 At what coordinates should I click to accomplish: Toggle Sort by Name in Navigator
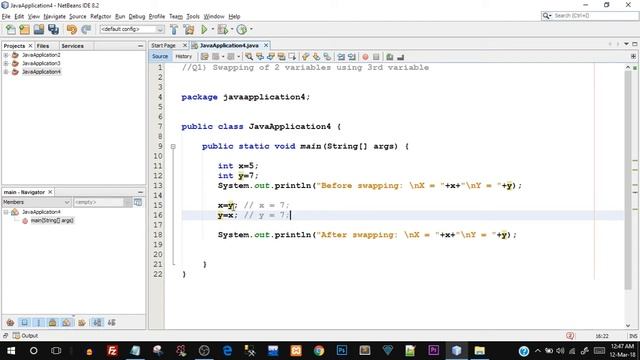click(x=97, y=323)
